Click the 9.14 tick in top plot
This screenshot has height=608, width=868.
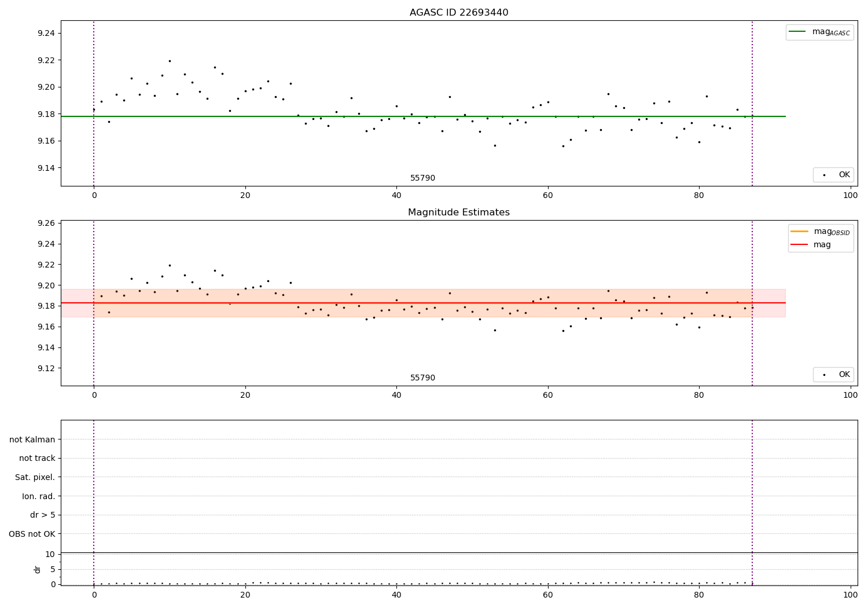point(46,168)
